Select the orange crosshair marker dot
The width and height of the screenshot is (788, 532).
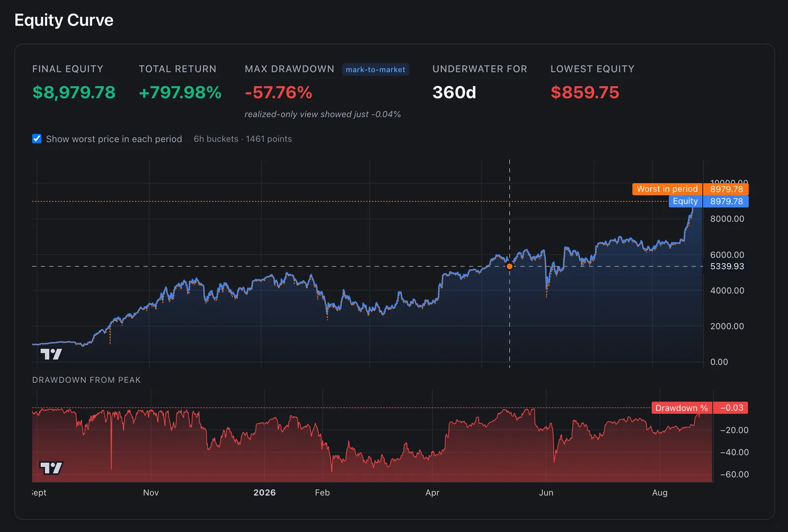(x=510, y=266)
